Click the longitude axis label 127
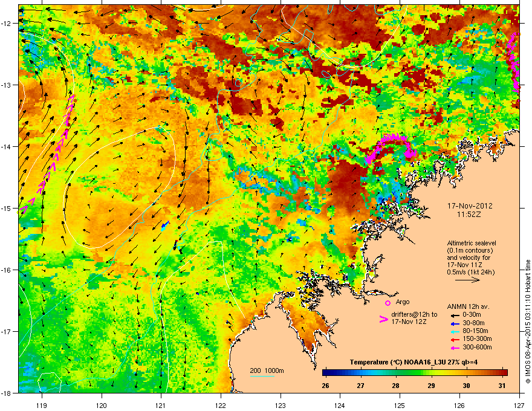532x411 pixels. 519,405
